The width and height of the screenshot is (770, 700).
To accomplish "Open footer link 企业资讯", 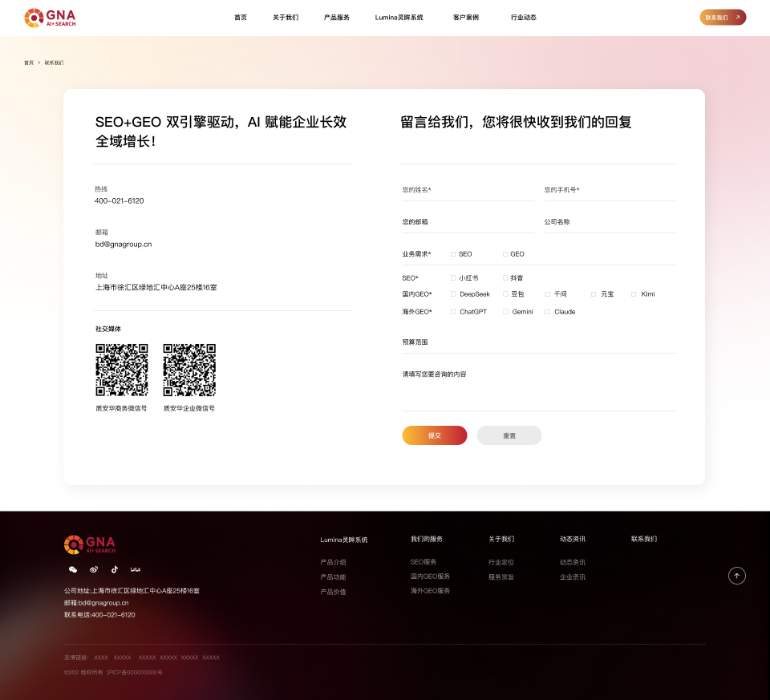I will coord(573,577).
